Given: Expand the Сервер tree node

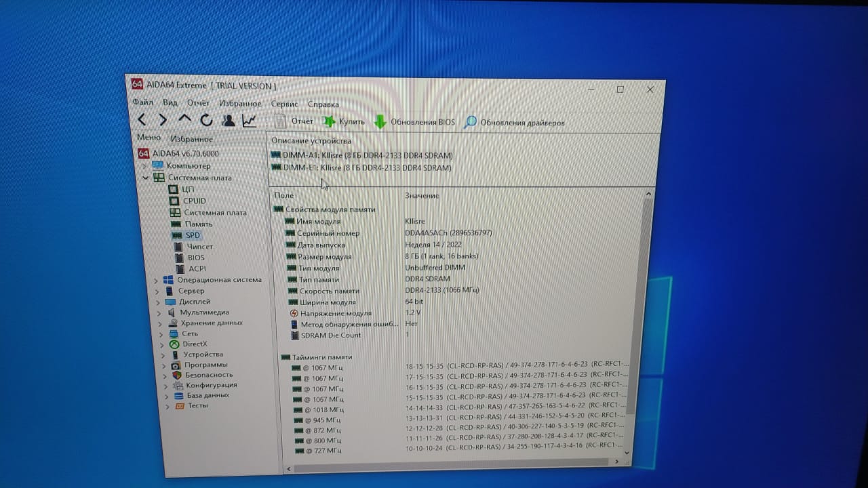Looking at the screenshot, I should [x=158, y=291].
